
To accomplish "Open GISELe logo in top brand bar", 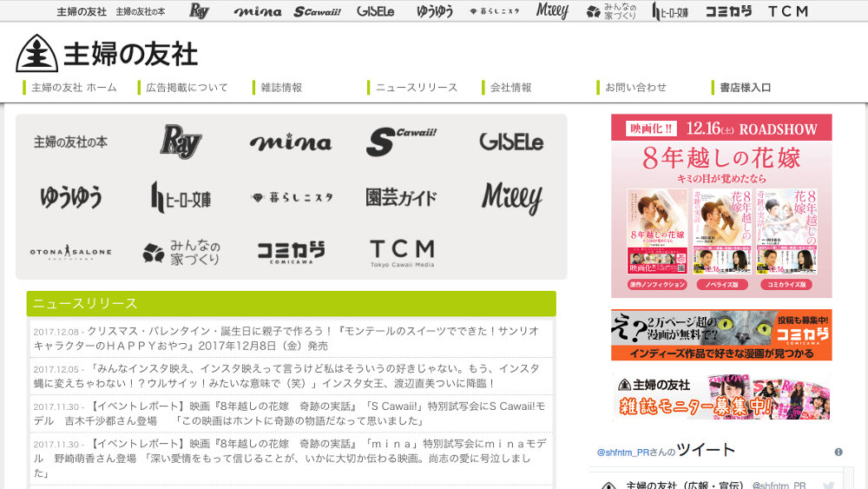I will [x=376, y=11].
